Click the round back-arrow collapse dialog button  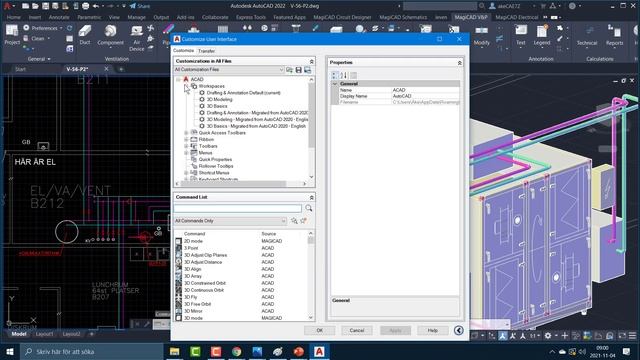coord(458,330)
